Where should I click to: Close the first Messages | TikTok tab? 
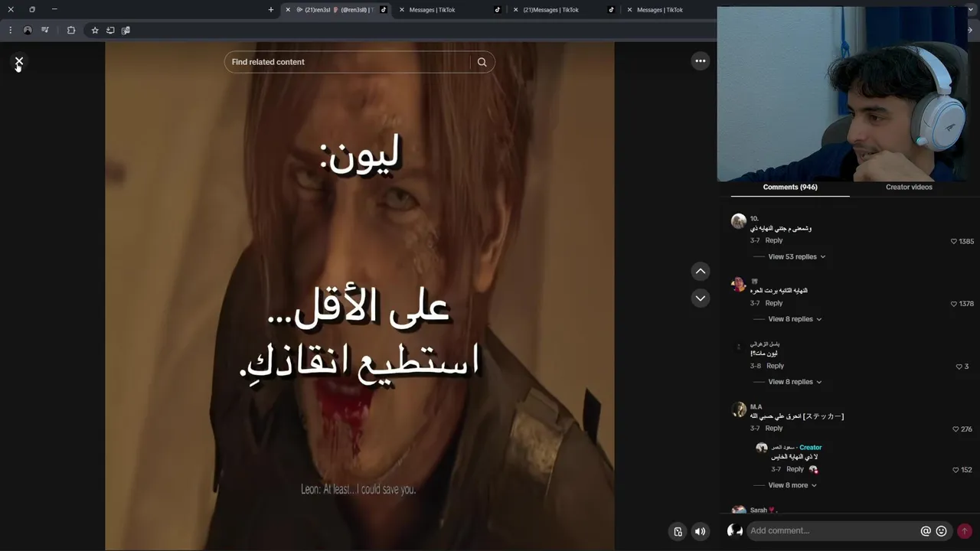pos(402,10)
